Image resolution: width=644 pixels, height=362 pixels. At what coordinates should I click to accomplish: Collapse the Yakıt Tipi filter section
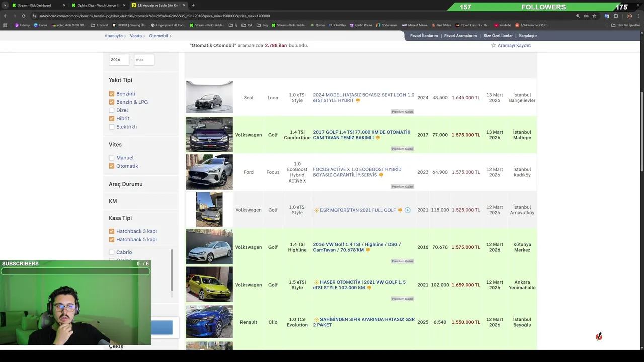click(x=120, y=80)
